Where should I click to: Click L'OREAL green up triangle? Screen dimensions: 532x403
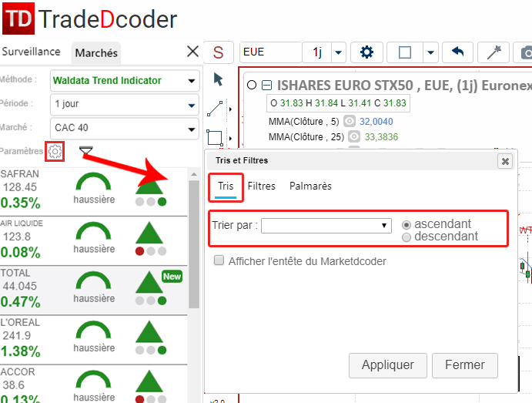pos(149,331)
